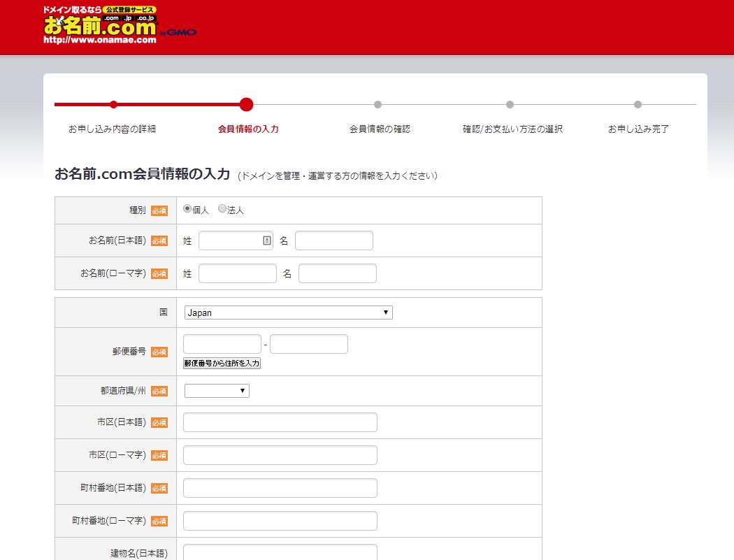Select the 法人 radio button
The height and width of the screenshot is (560, 734).
[222, 209]
